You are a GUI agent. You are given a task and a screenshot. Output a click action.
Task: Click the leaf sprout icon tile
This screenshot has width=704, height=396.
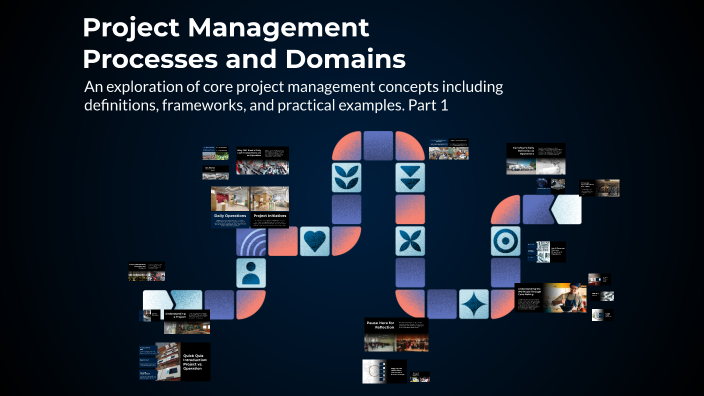pos(347,178)
